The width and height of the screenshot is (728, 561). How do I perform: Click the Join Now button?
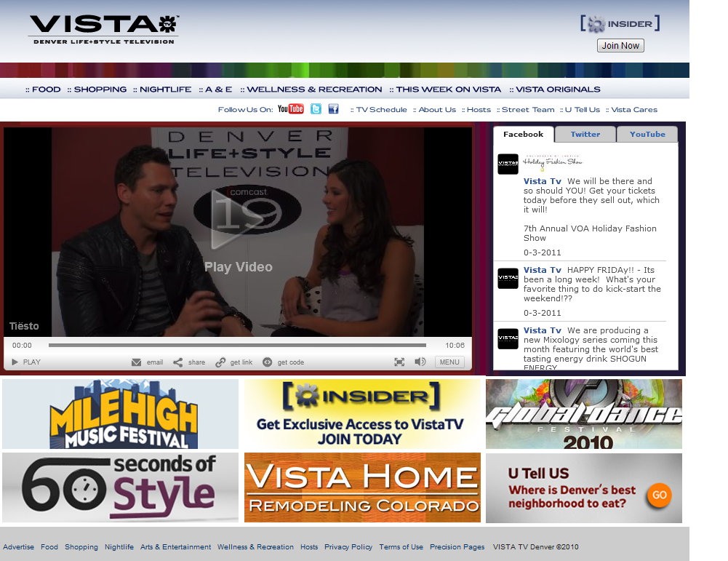(x=620, y=46)
